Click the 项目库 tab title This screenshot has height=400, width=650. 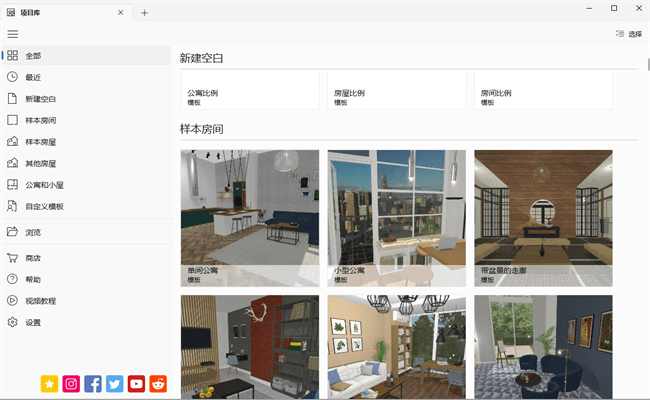click(30, 13)
